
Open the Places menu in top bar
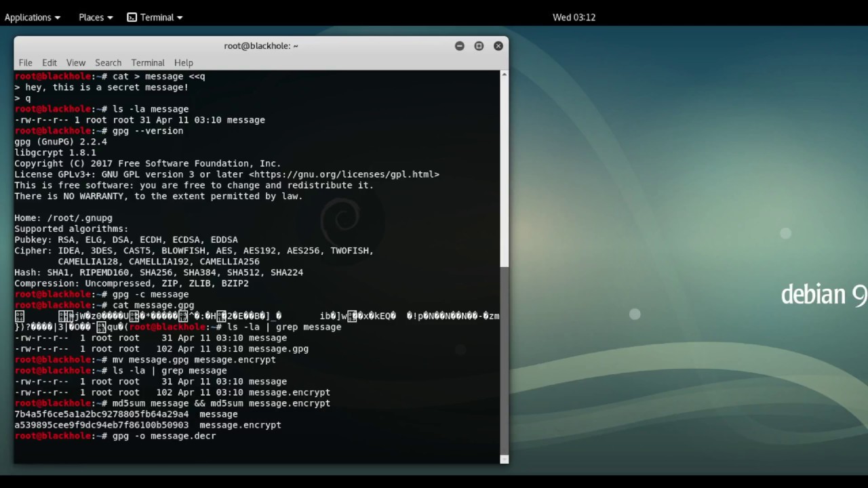[x=96, y=17]
